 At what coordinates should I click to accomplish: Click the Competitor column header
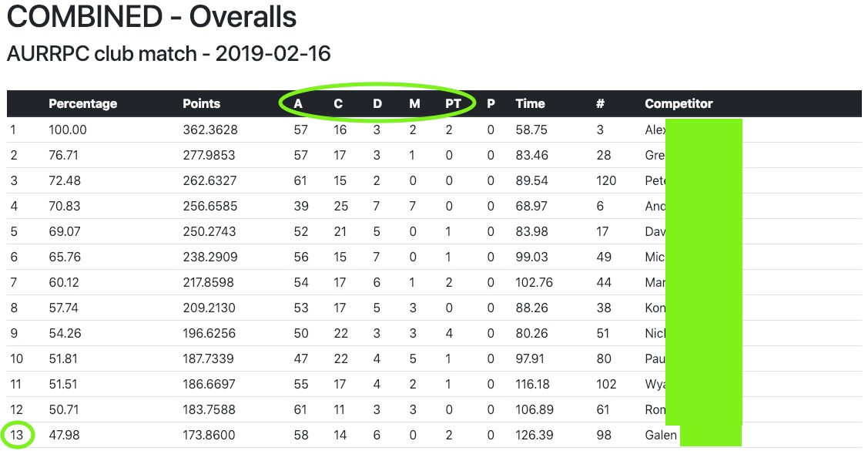679,104
